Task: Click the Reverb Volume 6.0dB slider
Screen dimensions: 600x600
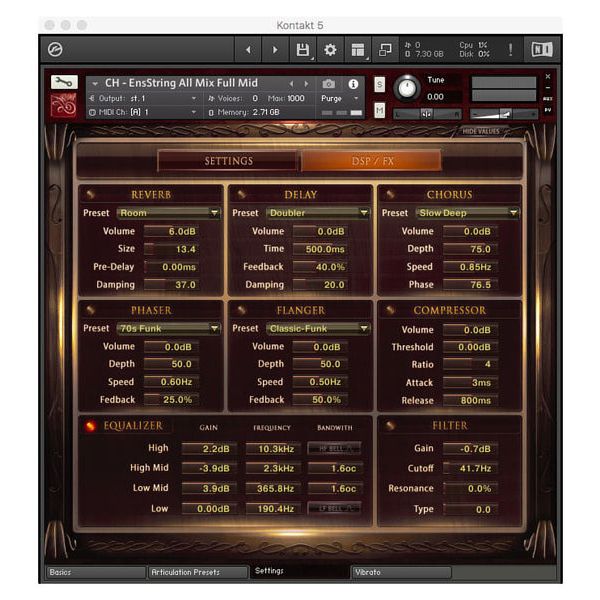Action: coord(171,231)
